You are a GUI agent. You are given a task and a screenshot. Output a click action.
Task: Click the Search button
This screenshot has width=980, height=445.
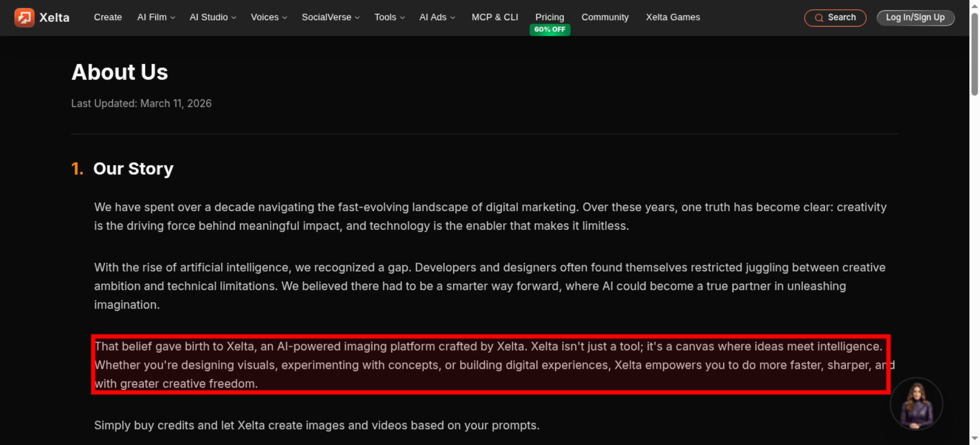835,18
